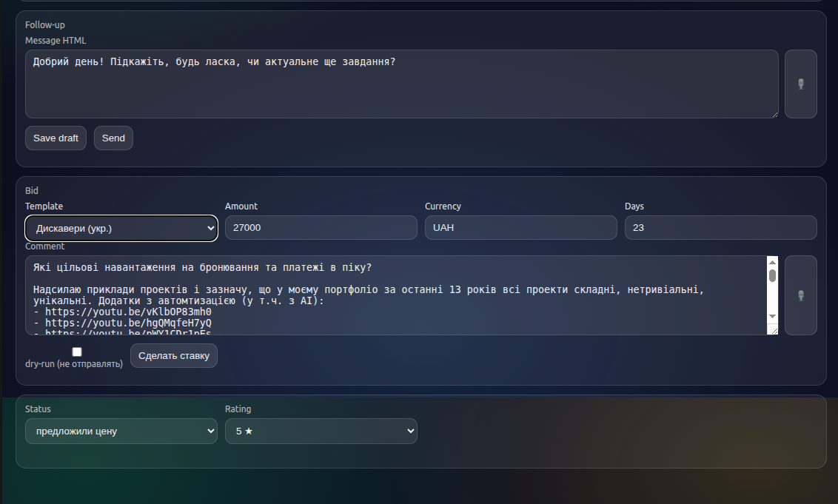Click the Follow-up message box resize handle
The height and width of the screenshot is (504, 838).
(774, 114)
